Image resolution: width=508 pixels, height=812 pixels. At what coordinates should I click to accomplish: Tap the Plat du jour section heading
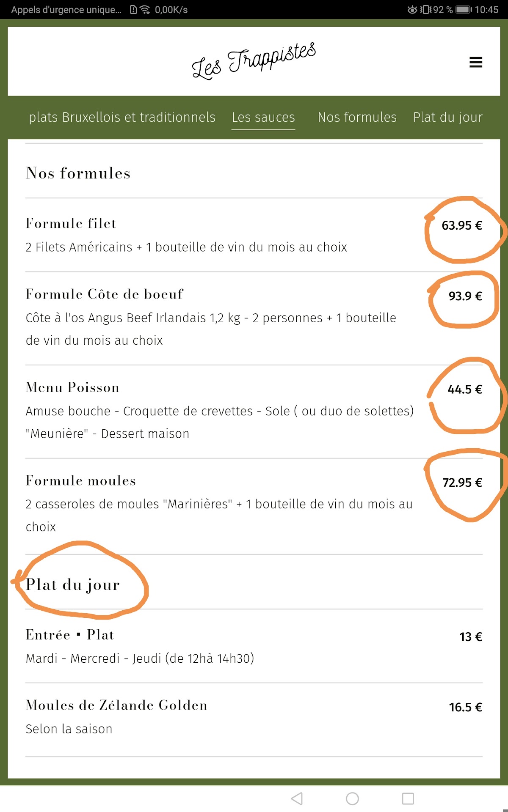pyautogui.click(x=73, y=585)
